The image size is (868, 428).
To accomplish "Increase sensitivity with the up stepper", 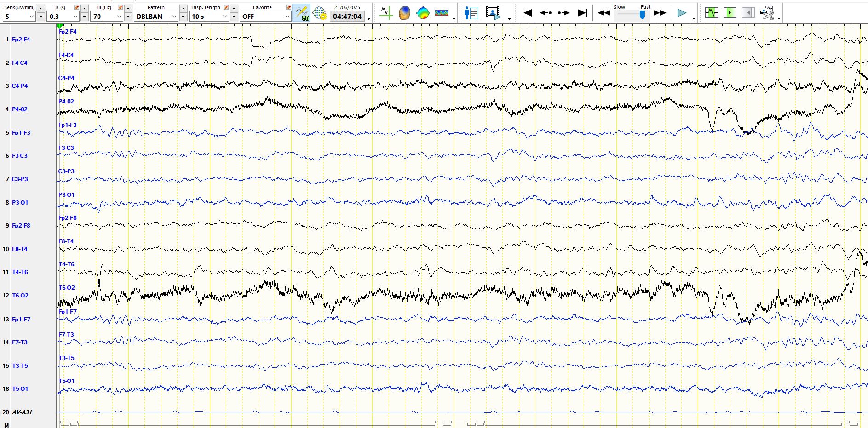I will (41, 8).
